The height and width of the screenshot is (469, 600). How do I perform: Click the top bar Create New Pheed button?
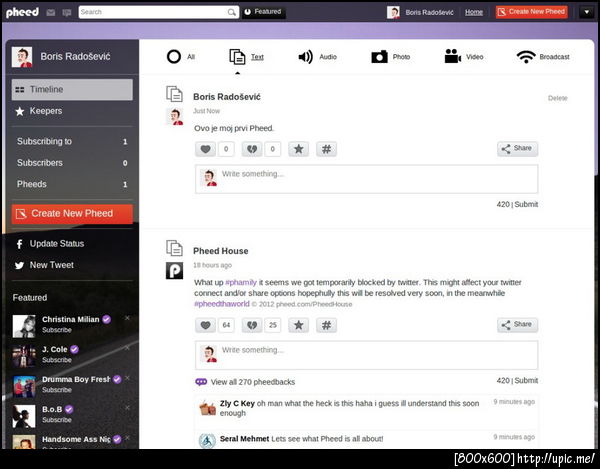531,12
